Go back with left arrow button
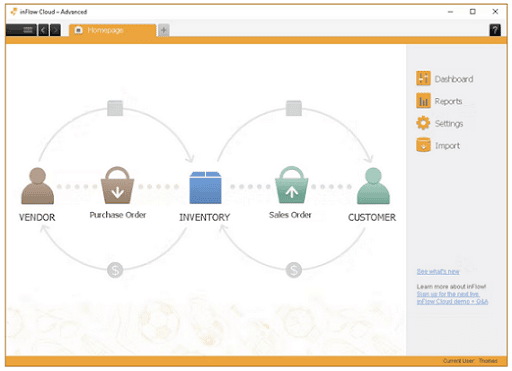The image size is (512, 371). 43,30
